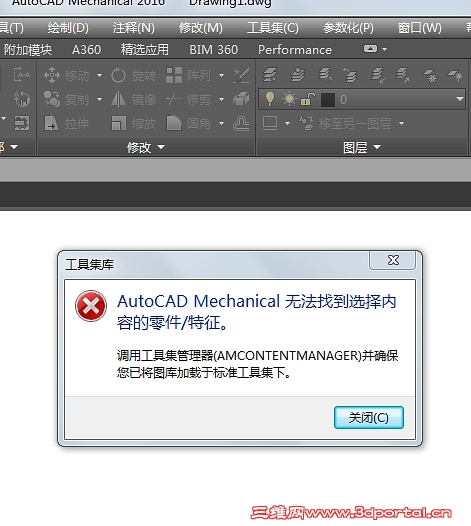Switch to the Performance tab

pyautogui.click(x=295, y=50)
